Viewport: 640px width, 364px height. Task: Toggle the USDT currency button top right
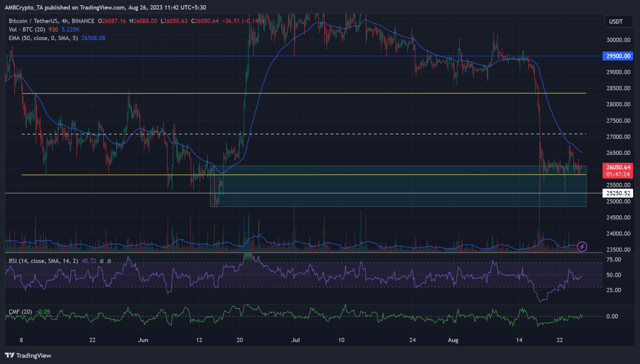pyautogui.click(x=618, y=21)
